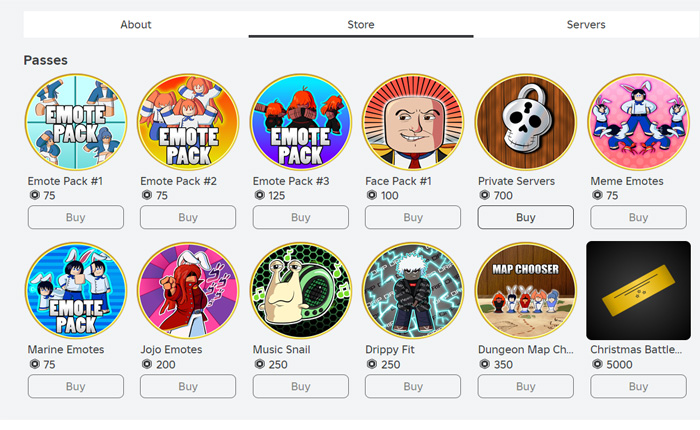Select the Meme Emotes pass icon
Screen dimensions: 700x430
tap(638, 124)
